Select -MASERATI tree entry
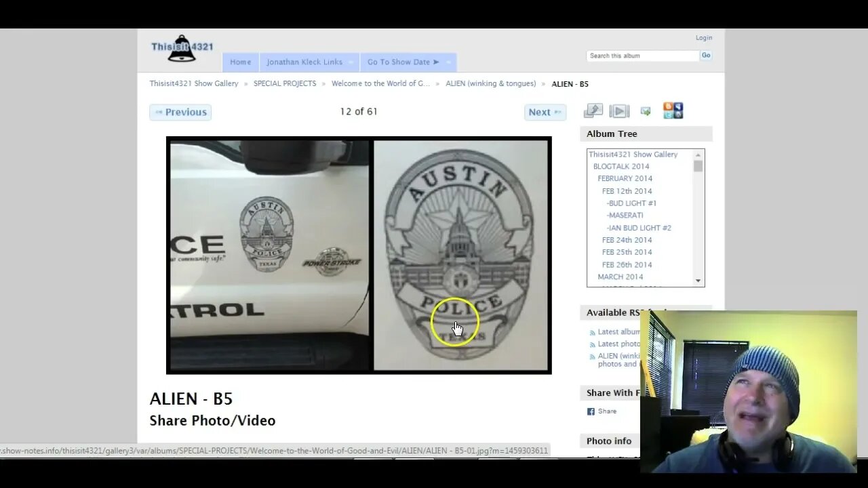Viewport: 868px width, 488px height. click(625, 216)
